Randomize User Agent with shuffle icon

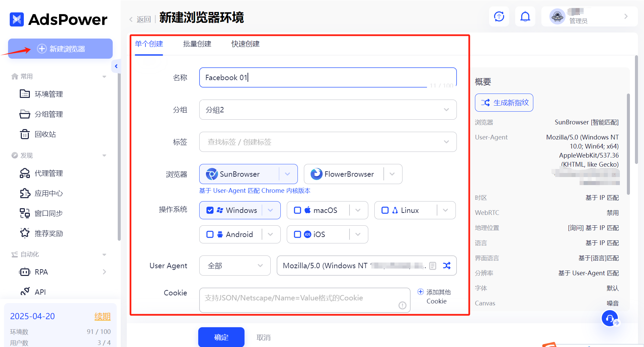coord(447,266)
